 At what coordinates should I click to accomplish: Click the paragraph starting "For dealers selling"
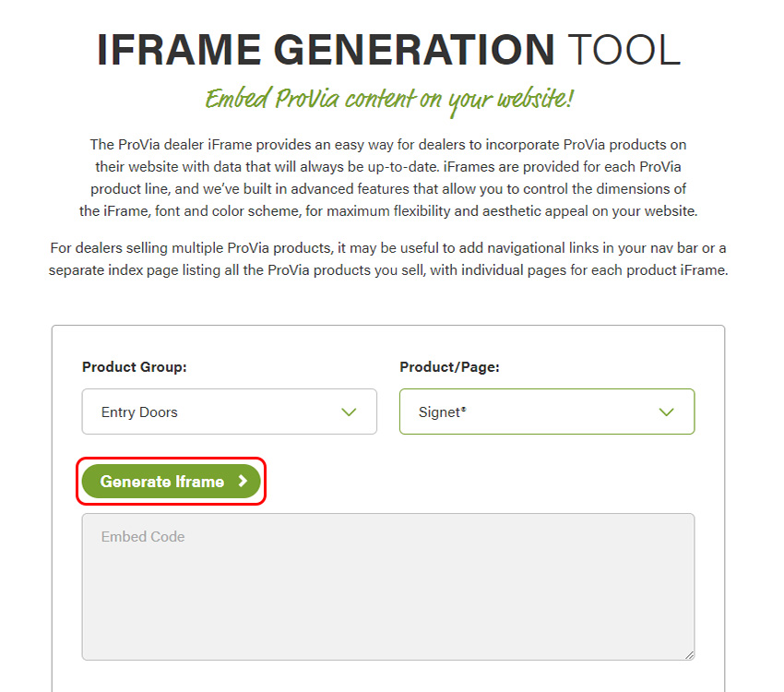point(388,259)
